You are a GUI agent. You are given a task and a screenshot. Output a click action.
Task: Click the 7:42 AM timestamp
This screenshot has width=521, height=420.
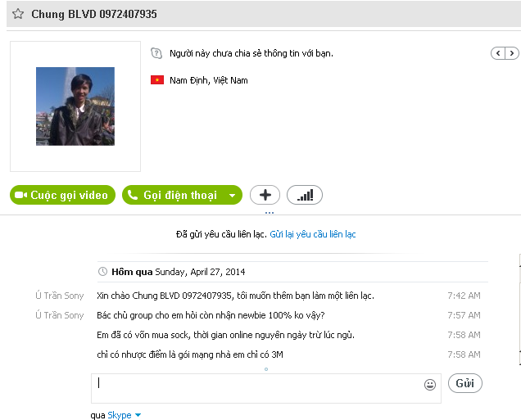click(x=464, y=296)
